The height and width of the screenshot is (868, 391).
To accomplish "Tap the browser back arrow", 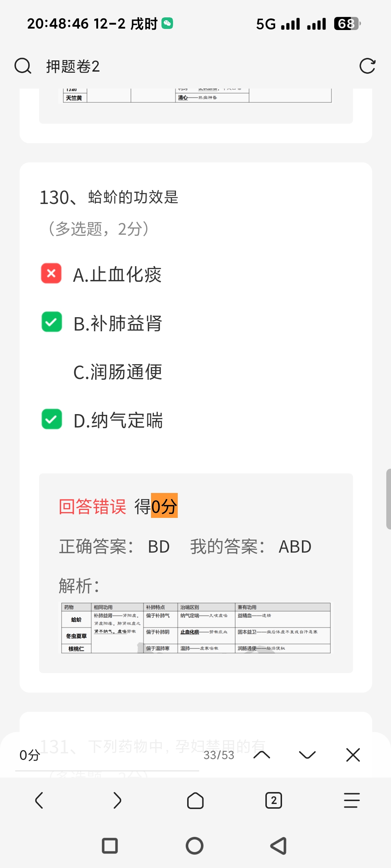I will coord(39,800).
